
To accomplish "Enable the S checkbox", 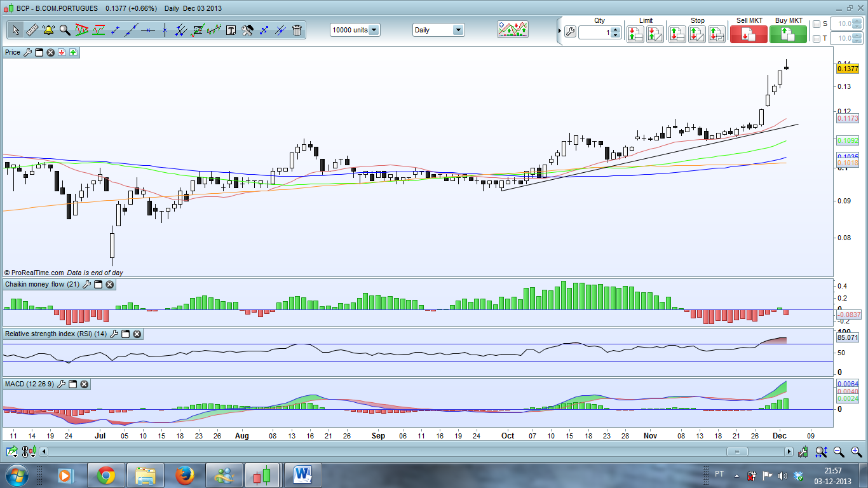I will 817,24.
